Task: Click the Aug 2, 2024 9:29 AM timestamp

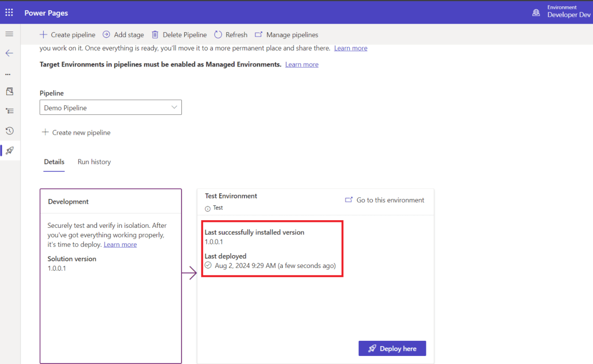Action: point(275,265)
